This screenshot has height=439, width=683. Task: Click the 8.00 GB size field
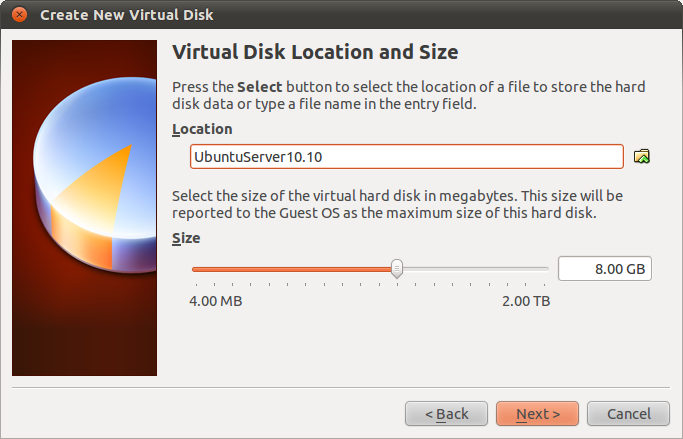coord(604,268)
